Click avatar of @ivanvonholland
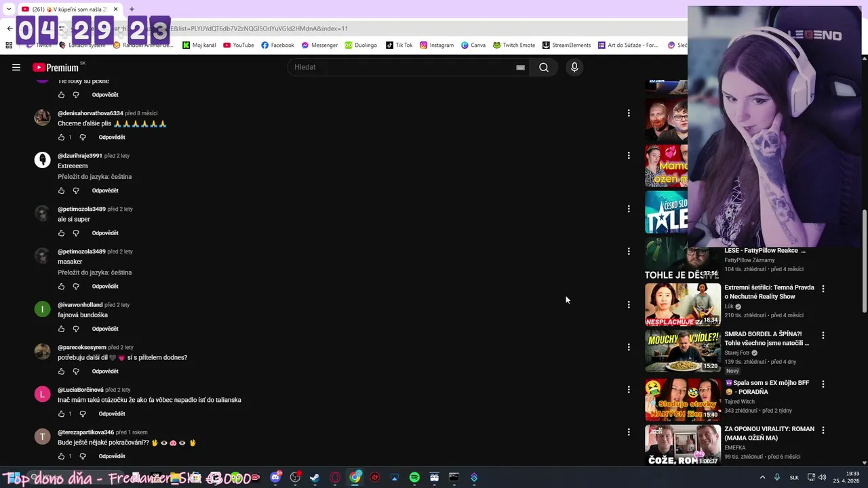The width and height of the screenshot is (868, 488). (42, 309)
